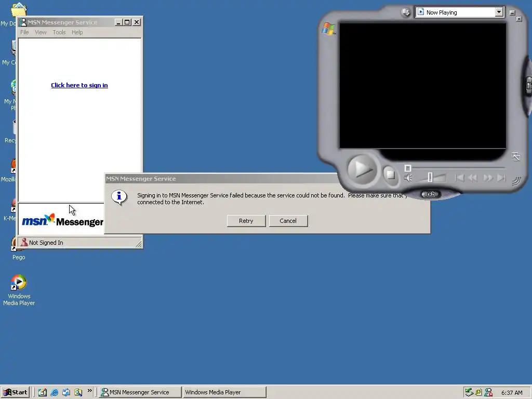Launch Internet Explorer from Quick Launch

(54, 392)
